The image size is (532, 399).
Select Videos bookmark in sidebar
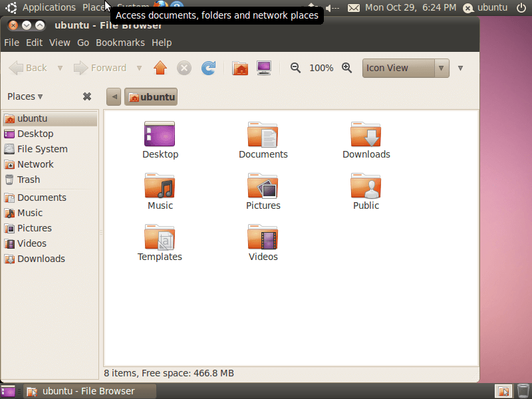[x=50, y=243]
